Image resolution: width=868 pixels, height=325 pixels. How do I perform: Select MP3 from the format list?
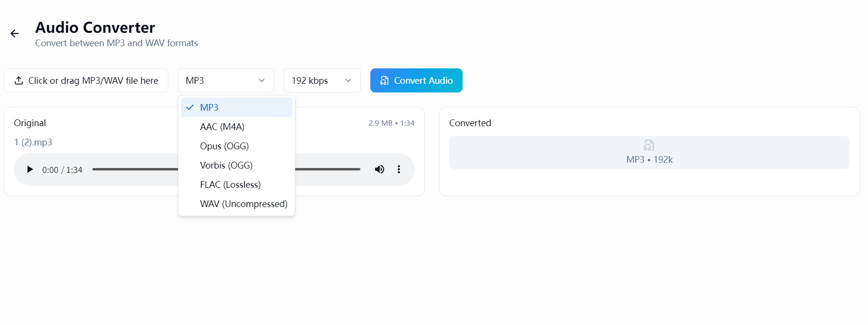[x=237, y=107]
